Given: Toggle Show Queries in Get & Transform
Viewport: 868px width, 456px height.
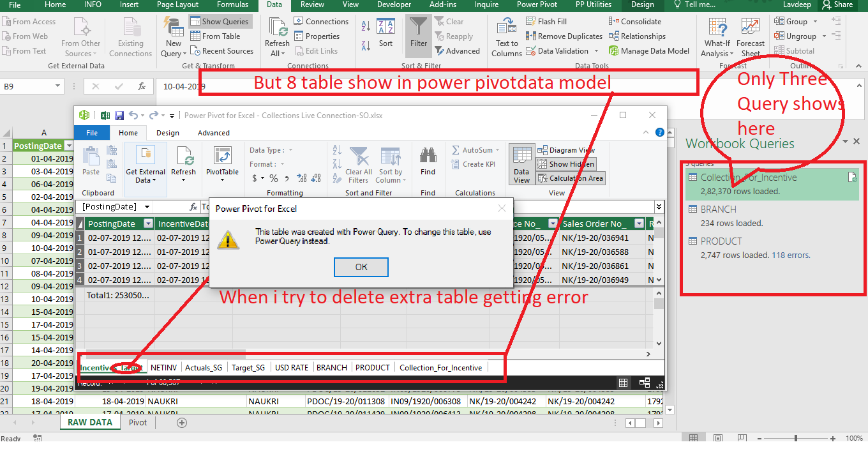Looking at the screenshot, I should (220, 21).
